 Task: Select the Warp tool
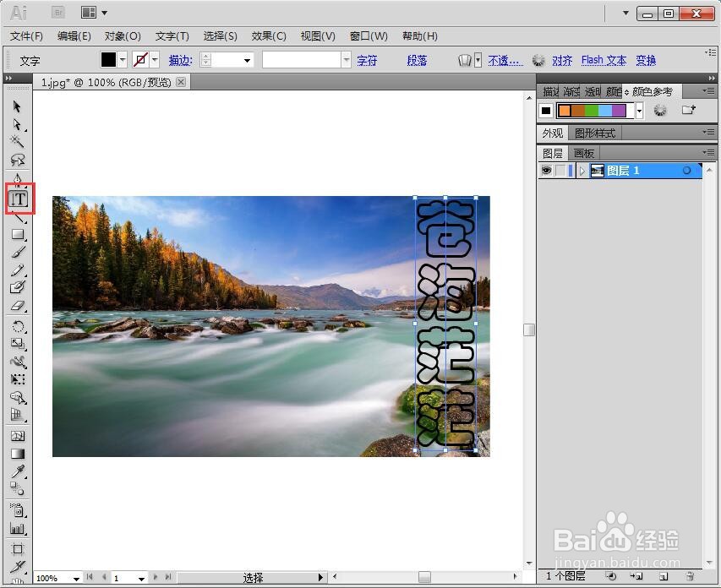pos(18,362)
